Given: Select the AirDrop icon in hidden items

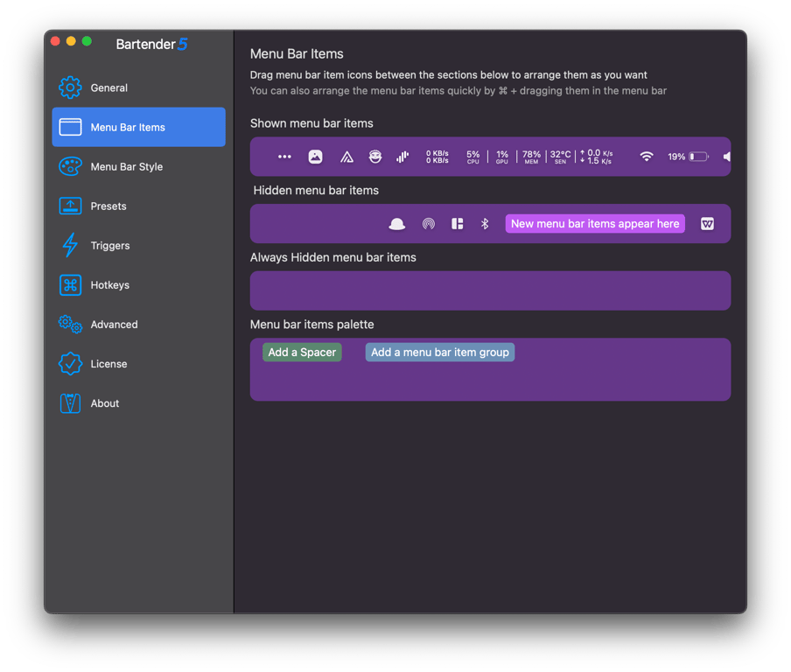Looking at the screenshot, I should (x=428, y=223).
